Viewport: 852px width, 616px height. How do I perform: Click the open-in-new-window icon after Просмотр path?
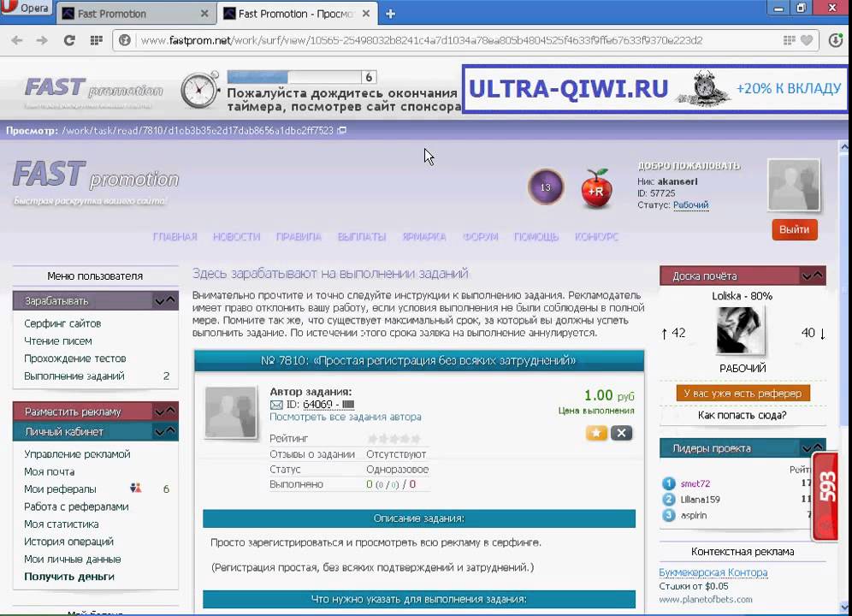pyautogui.click(x=342, y=131)
